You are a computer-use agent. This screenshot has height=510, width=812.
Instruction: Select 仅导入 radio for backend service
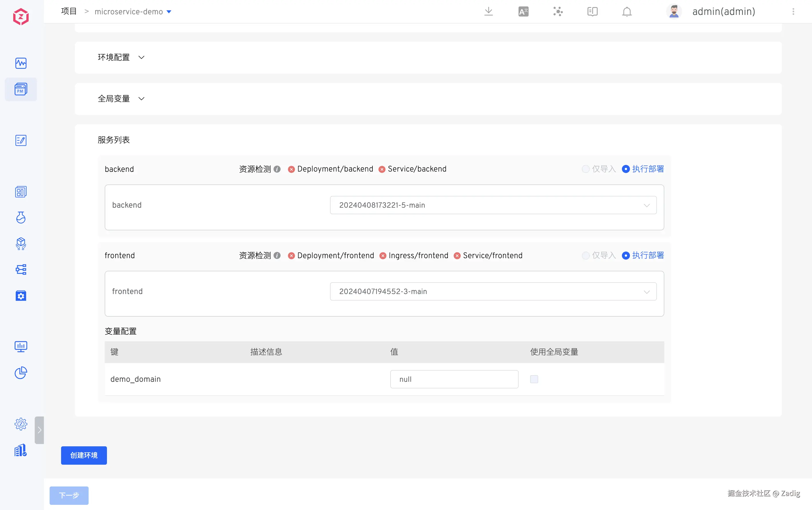tap(586, 169)
